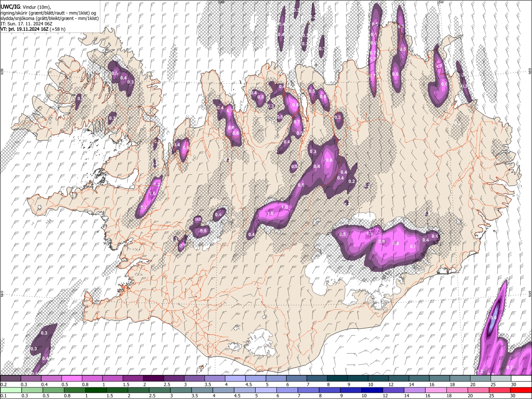
Task: Click the '30' label in the upper legend row
Action: [513, 384]
